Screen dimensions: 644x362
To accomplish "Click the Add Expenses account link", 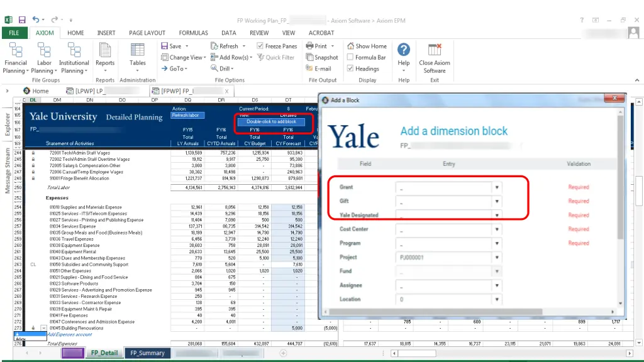I will click(70, 334).
